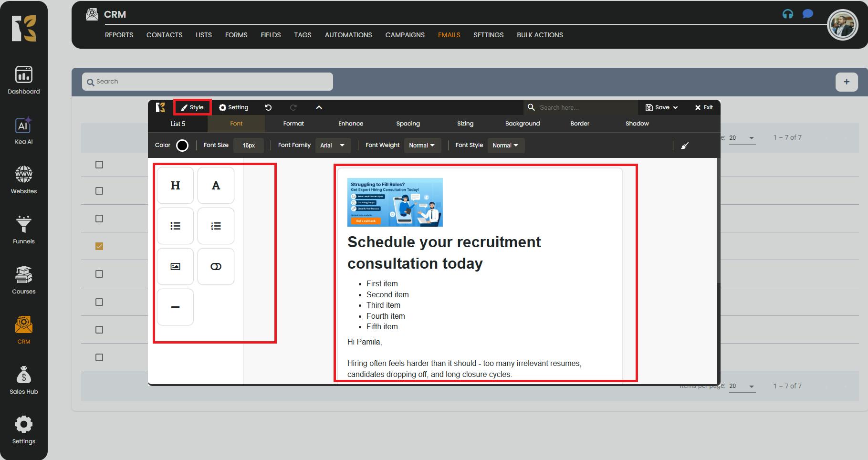Uncheck the selected orange row checkbox
Viewport: 868px width, 460px height.
point(99,246)
